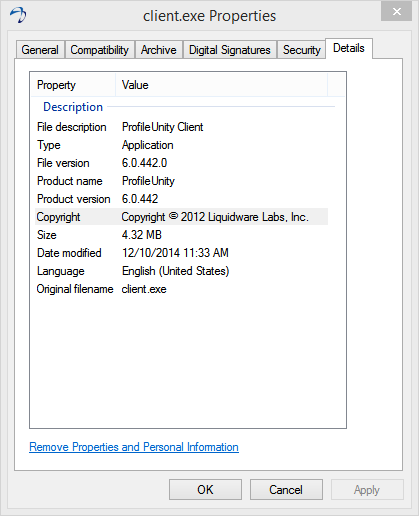The image size is (419, 516).
Task: Go to the Digital Signatures tab
Action: [x=230, y=50]
